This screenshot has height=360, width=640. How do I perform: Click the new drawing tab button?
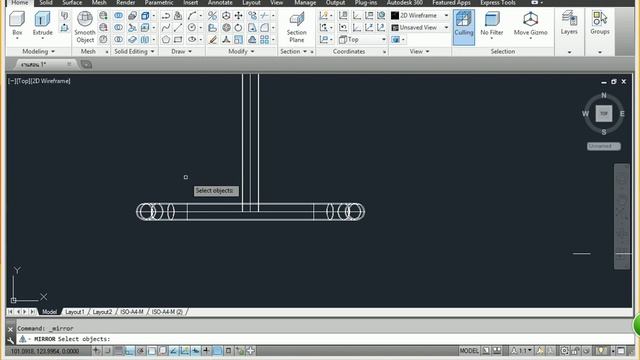(86, 64)
